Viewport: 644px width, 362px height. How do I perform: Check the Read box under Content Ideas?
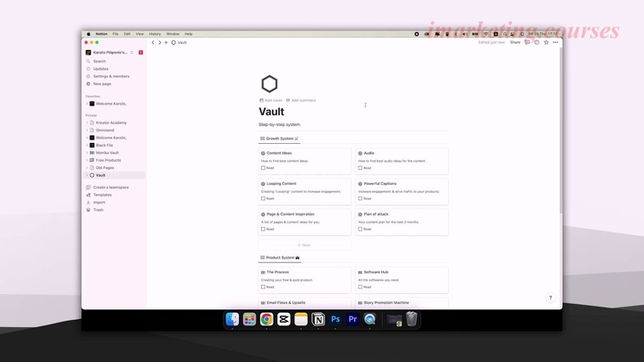coord(263,168)
